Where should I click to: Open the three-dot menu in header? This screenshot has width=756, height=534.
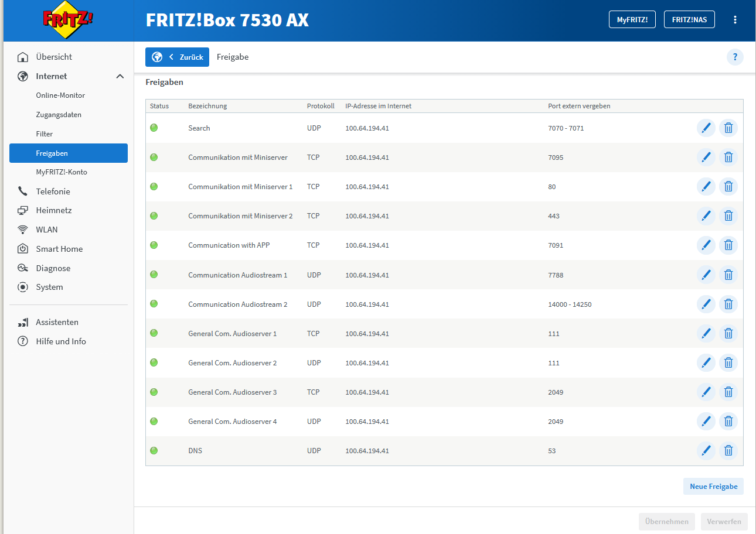point(735,19)
